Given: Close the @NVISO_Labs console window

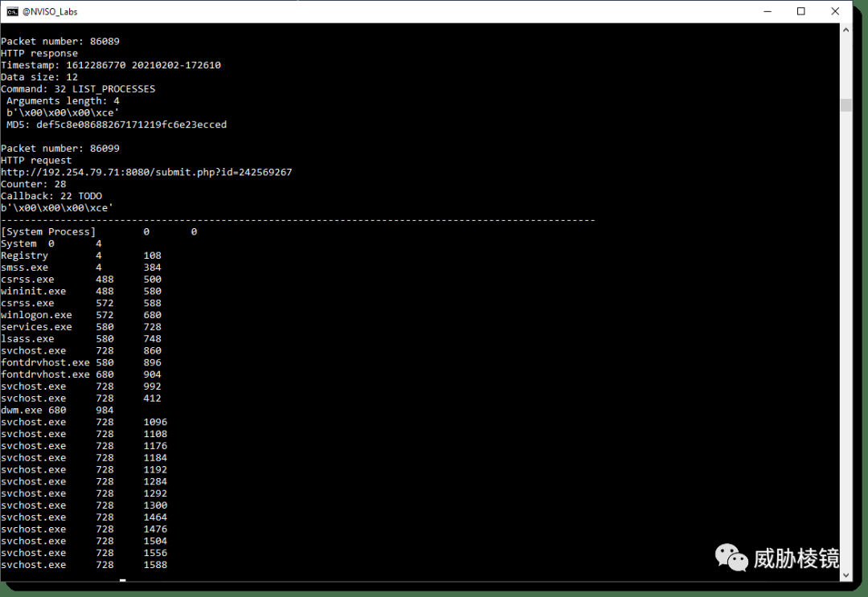Looking at the screenshot, I should coord(835,11).
